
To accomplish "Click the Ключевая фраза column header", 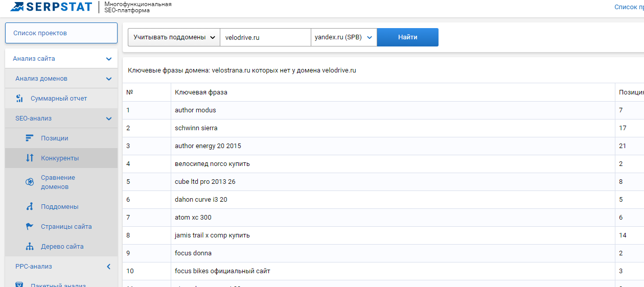I will pos(201,92).
